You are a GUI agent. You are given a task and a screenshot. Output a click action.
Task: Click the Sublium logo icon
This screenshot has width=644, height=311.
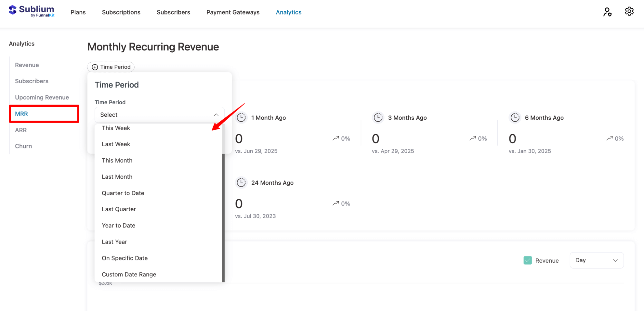pyautogui.click(x=13, y=10)
